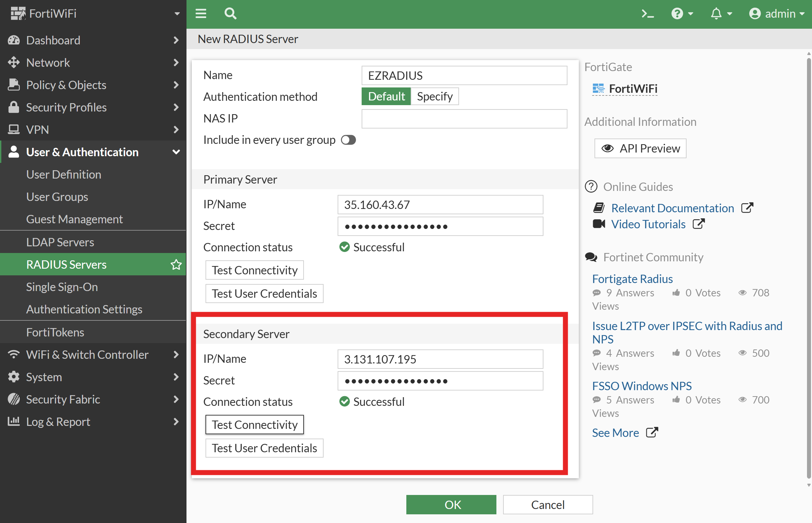Click the VPN icon in the sidebar

pyautogui.click(x=14, y=129)
